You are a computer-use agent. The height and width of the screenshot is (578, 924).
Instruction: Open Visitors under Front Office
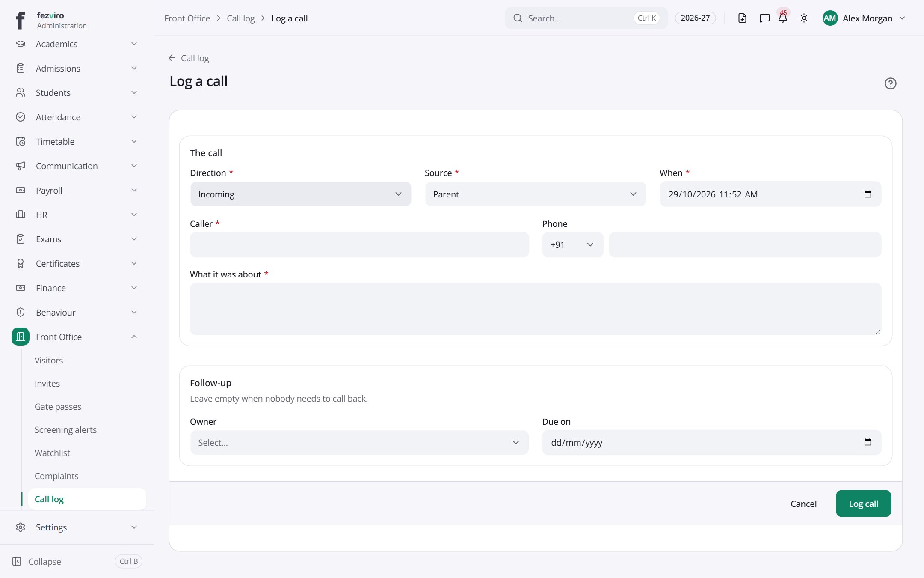click(x=49, y=361)
